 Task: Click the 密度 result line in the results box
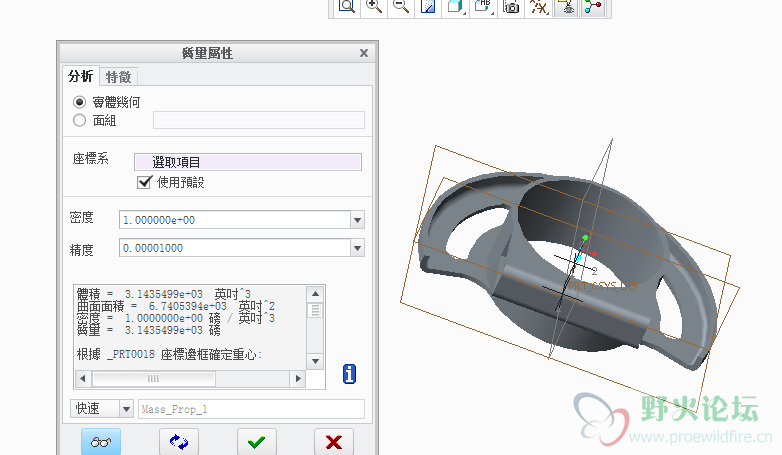(176, 318)
